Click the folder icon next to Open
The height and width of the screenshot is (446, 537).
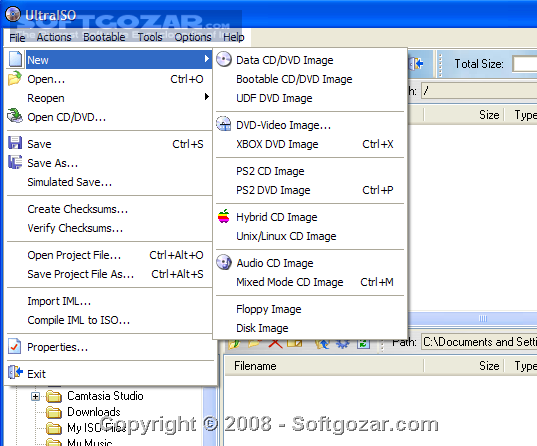[x=15, y=78]
